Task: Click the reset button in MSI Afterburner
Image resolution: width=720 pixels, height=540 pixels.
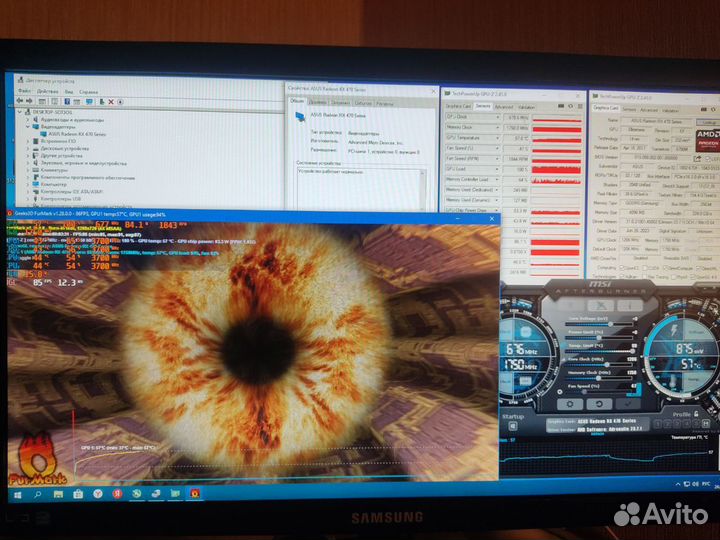Action: point(599,404)
